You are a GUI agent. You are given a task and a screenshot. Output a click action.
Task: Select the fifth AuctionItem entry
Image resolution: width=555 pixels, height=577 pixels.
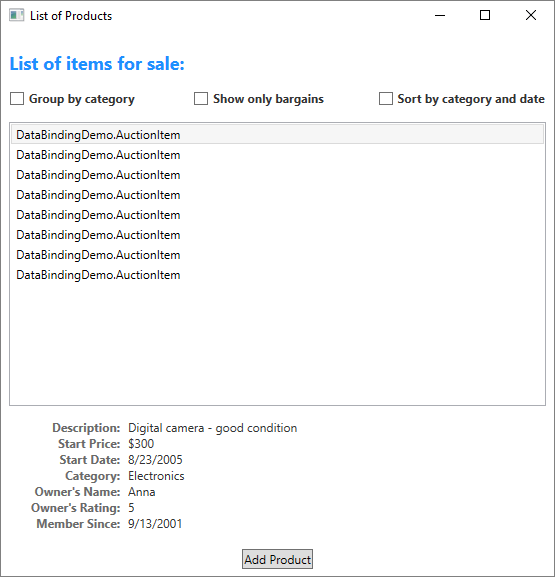[278, 215]
